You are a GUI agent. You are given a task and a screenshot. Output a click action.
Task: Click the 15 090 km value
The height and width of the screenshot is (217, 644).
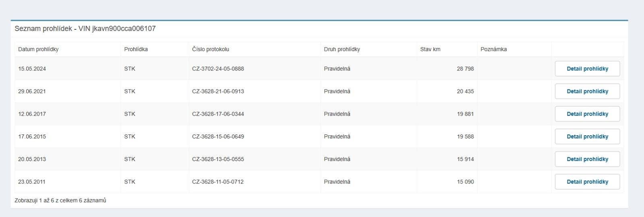pos(465,182)
